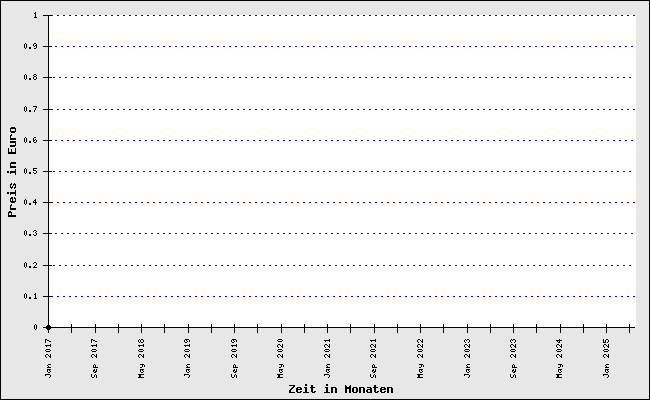Click the 'May 2020' x-axis label
The width and height of the screenshot is (650, 400).
(281, 359)
